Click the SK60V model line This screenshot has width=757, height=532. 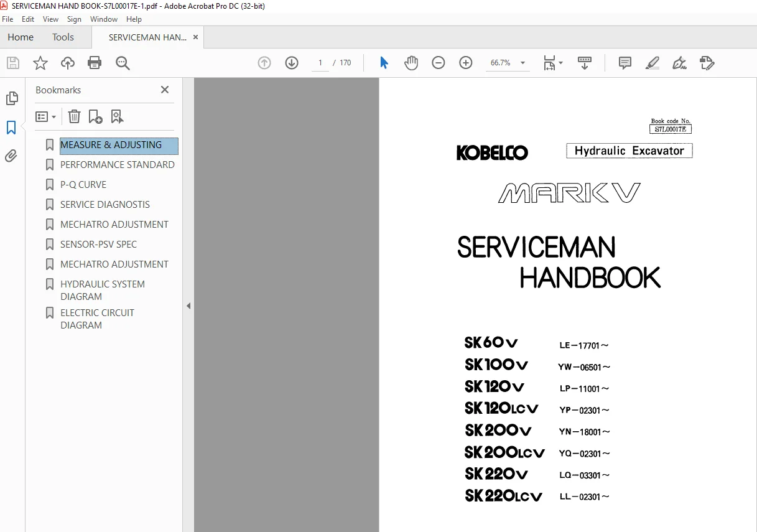pyautogui.click(x=491, y=343)
